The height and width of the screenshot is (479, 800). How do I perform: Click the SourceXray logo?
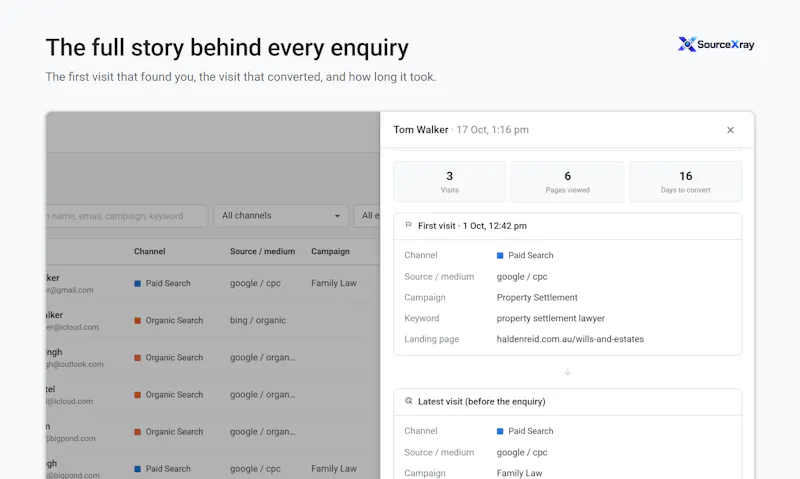click(x=716, y=44)
